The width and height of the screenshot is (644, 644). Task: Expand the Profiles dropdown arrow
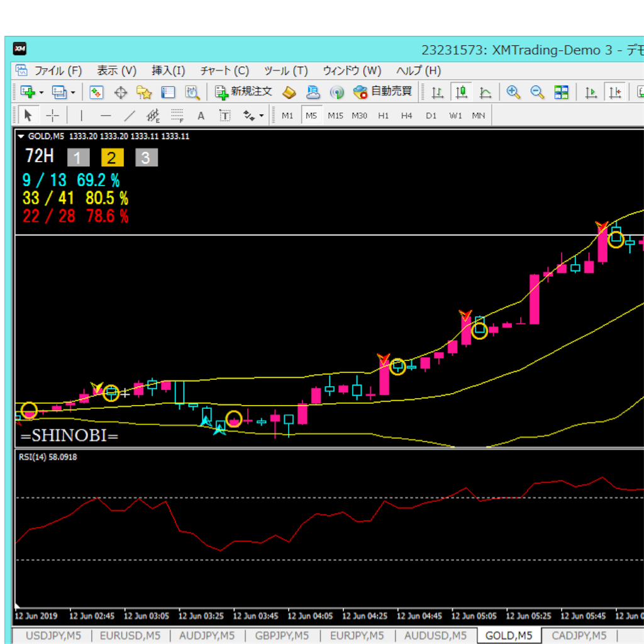click(73, 92)
